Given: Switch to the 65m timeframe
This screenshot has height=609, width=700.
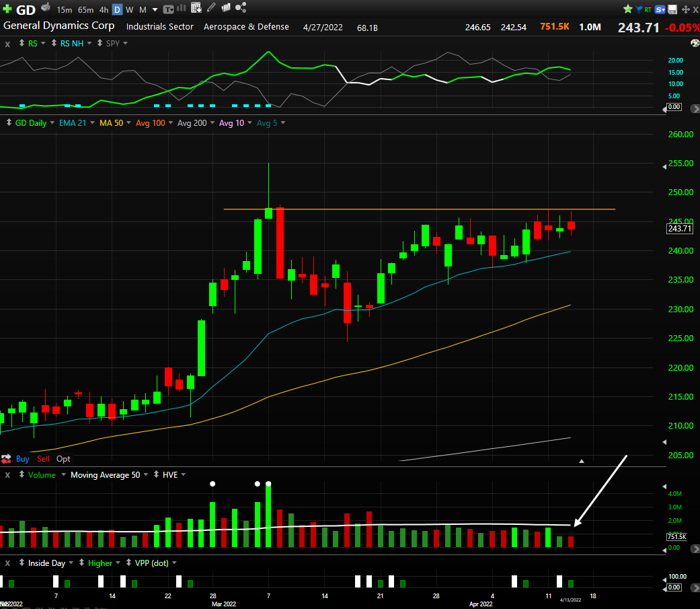Looking at the screenshot, I should pos(85,10).
